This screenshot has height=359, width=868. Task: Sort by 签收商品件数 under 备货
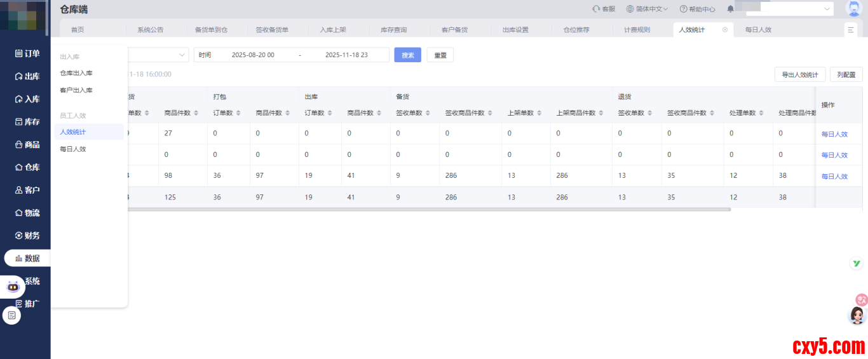pos(490,113)
